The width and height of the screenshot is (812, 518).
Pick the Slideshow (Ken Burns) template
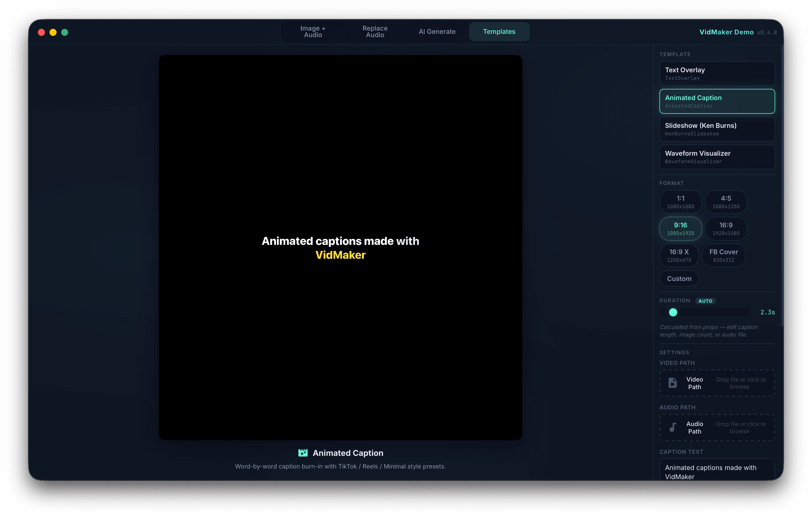(x=717, y=129)
